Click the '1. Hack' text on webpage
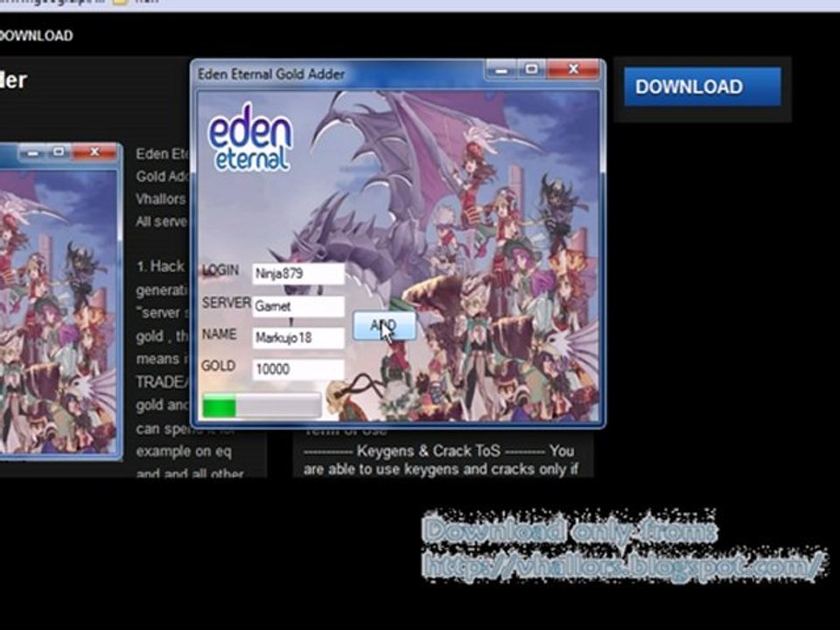This screenshot has height=630, width=840. tap(160, 266)
